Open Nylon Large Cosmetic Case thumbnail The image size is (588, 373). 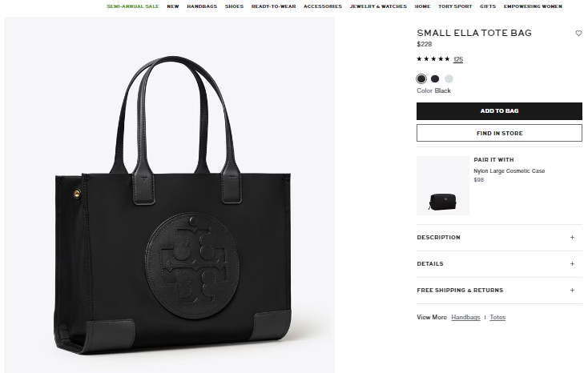click(x=443, y=186)
